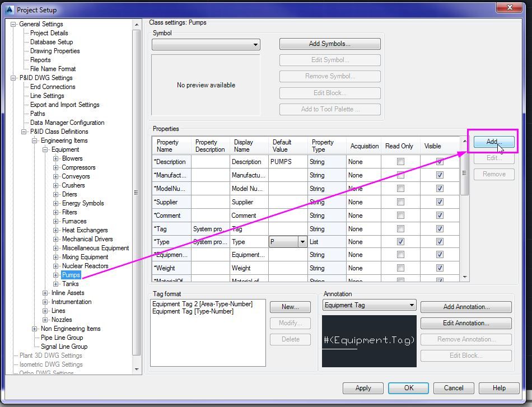The width and height of the screenshot is (532, 407).
Task: Expand the Instrumentation tree node
Action: [x=45, y=302]
